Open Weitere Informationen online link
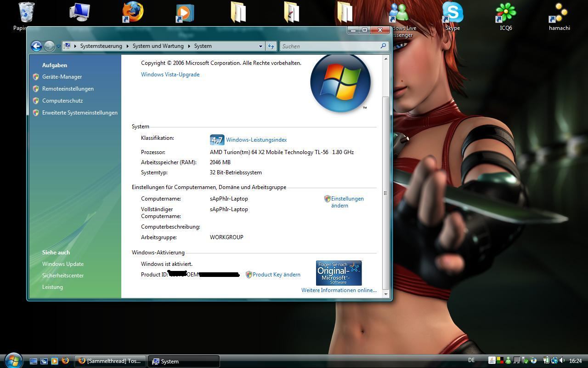 339,290
